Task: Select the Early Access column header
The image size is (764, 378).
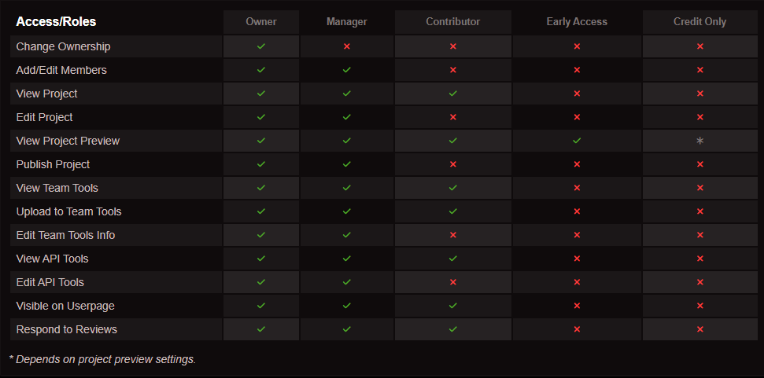Action: pos(577,22)
